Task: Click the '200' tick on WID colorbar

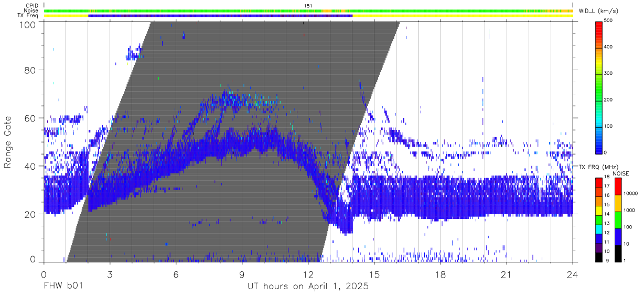Action: tap(609, 100)
